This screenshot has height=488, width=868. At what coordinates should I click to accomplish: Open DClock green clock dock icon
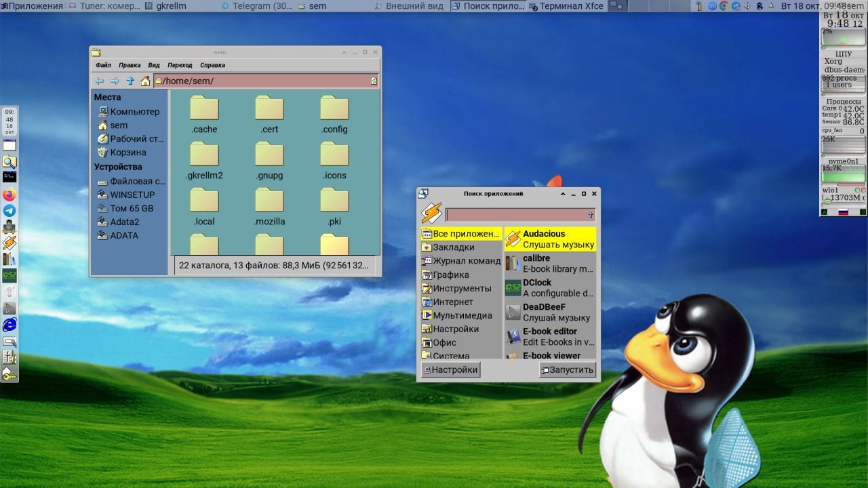coord(9,275)
